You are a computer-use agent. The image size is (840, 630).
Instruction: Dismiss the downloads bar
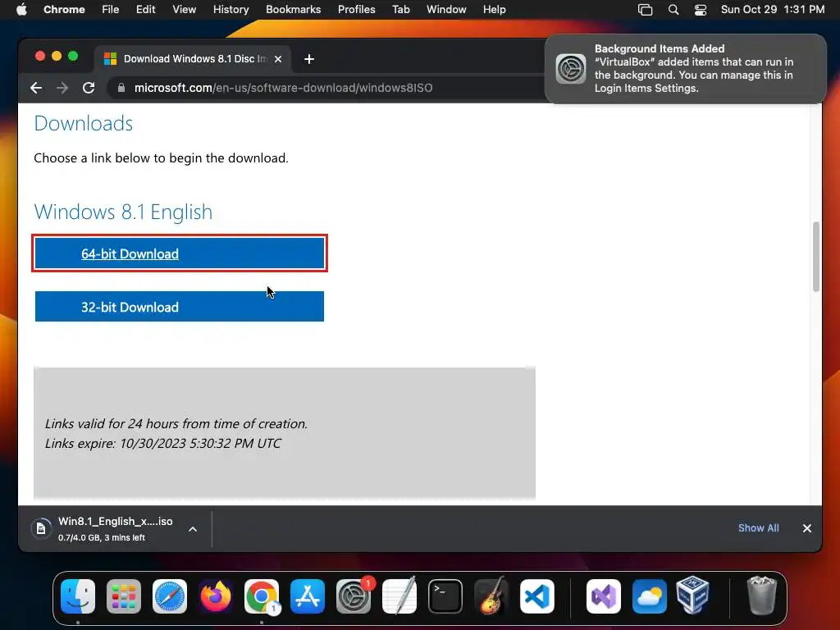coord(807,528)
